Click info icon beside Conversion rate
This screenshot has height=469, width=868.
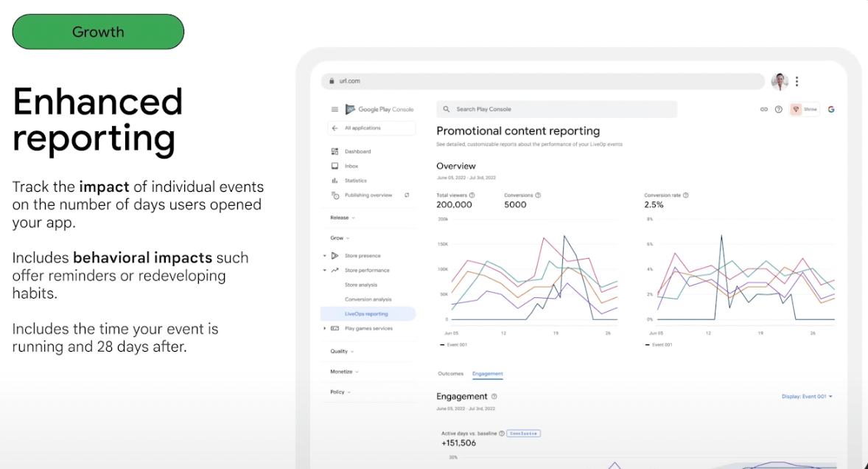click(x=686, y=195)
